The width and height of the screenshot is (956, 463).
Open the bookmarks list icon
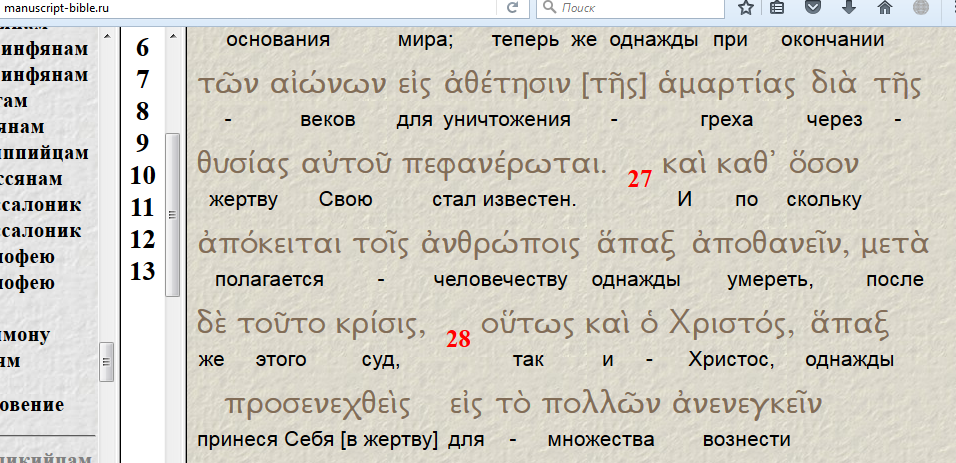click(x=778, y=8)
